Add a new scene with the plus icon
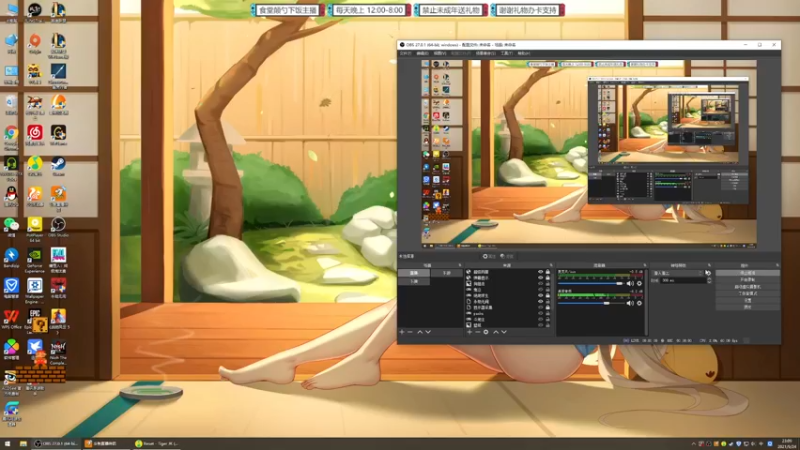This screenshot has width=800, height=450. (x=402, y=332)
